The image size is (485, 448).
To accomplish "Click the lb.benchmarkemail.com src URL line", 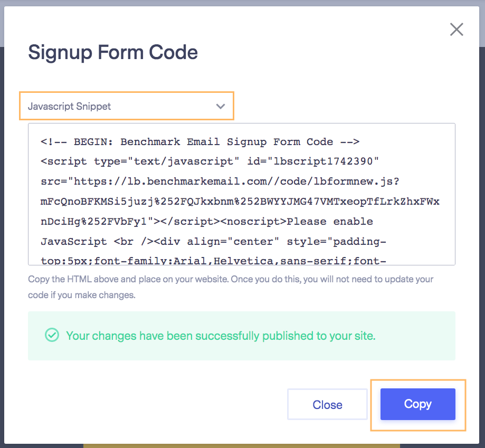I will point(220,182).
